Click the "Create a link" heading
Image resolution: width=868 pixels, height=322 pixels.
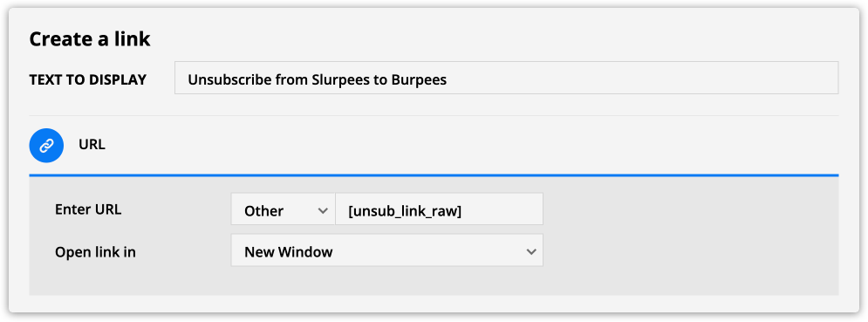coord(90,39)
